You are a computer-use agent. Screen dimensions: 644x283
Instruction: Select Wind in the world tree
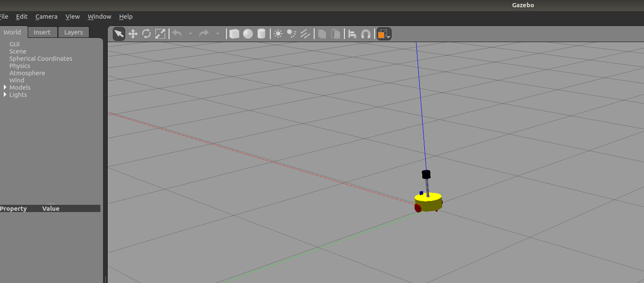17,80
